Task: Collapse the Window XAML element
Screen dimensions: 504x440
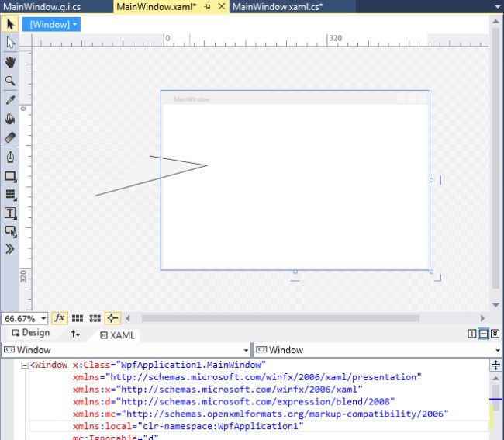Action: tap(25, 365)
